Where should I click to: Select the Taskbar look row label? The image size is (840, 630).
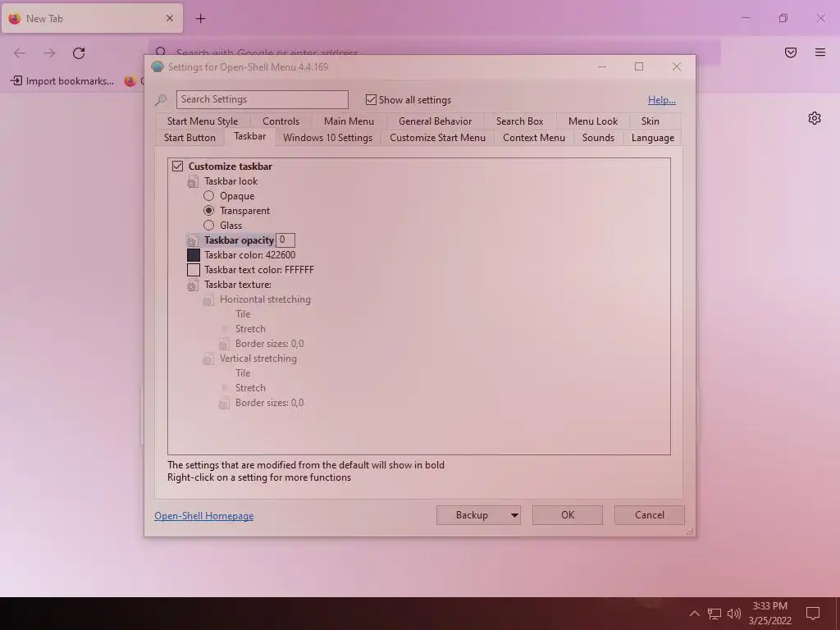(x=231, y=181)
